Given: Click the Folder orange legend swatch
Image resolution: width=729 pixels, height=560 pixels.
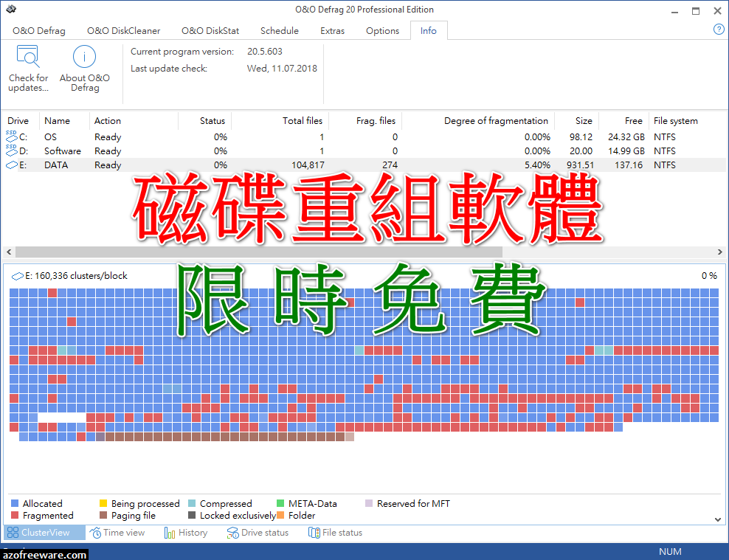Looking at the screenshot, I should click(280, 515).
